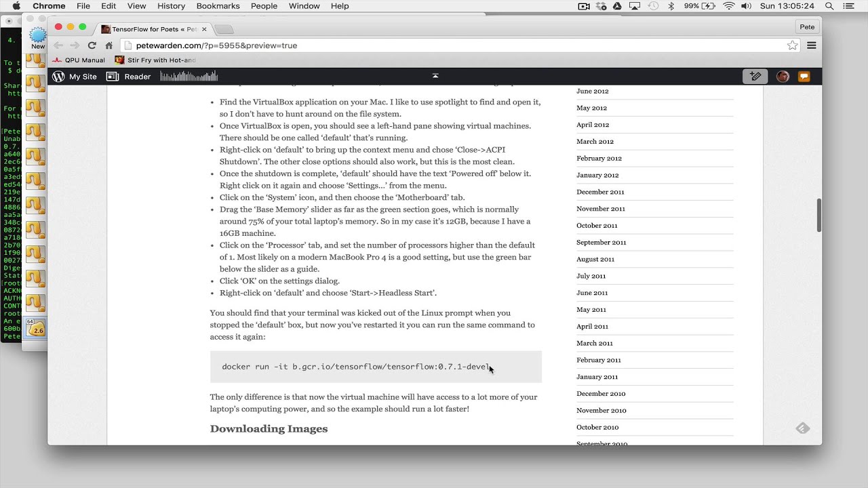Click the battery 99% indicator
This screenshot has height=488, width=868.
(700, 6)
